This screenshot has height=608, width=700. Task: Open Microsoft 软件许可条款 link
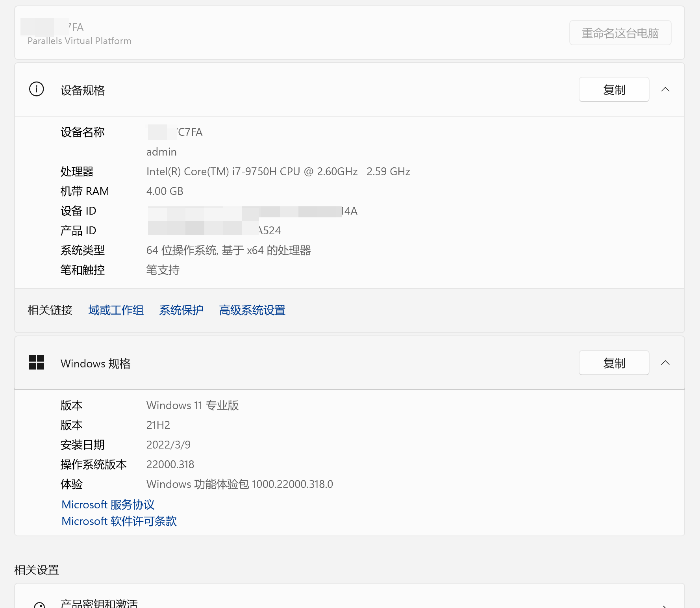119,521
